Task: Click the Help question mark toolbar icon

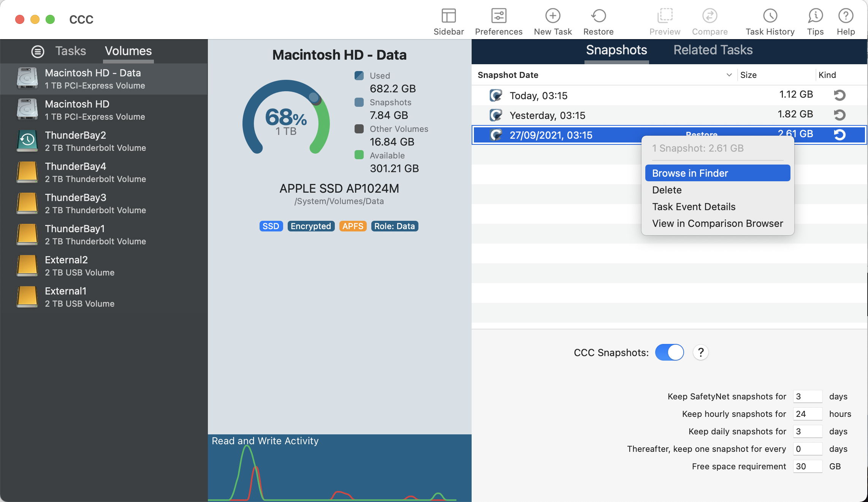Action: click(846, 16)
